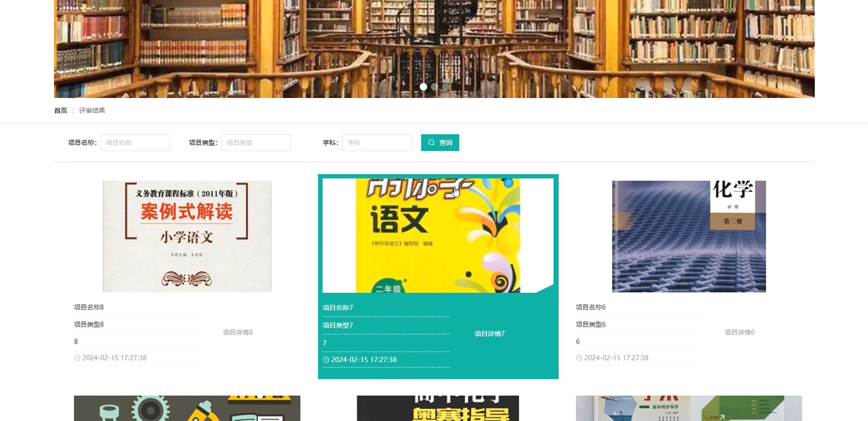Image resolution: width=868 pixels, height=421 pixels.
Task: Select the first carousel indicator dot
Action: pyautogui.click(x=423, y=87)
